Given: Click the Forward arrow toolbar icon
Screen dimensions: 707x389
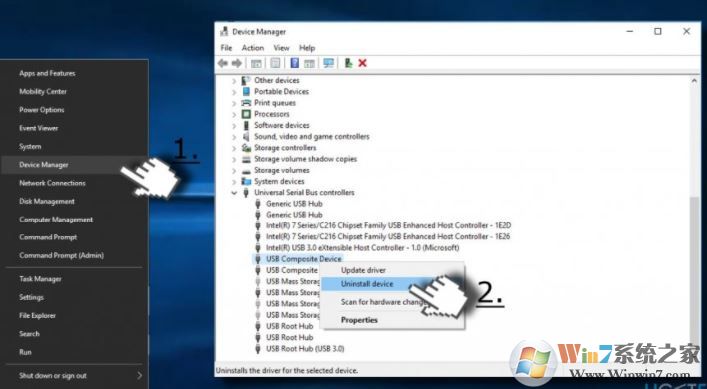Looking at the screenshot, I should 237,64.
